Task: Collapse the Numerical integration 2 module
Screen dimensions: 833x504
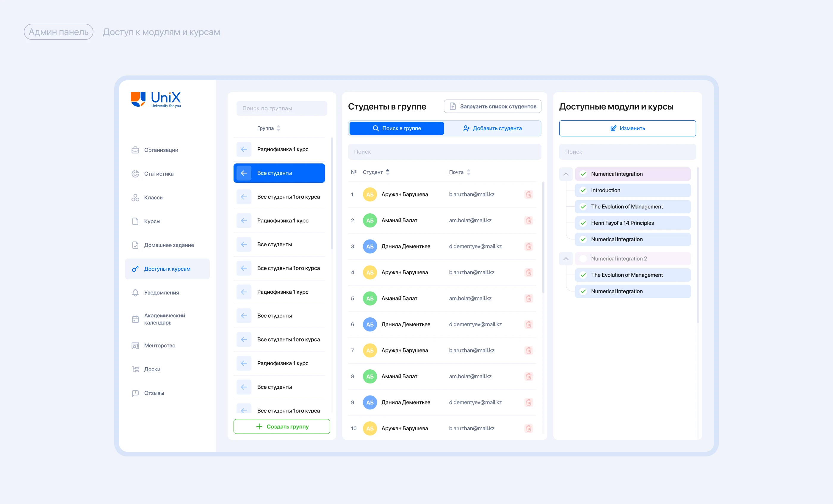Action: (566, 259)
